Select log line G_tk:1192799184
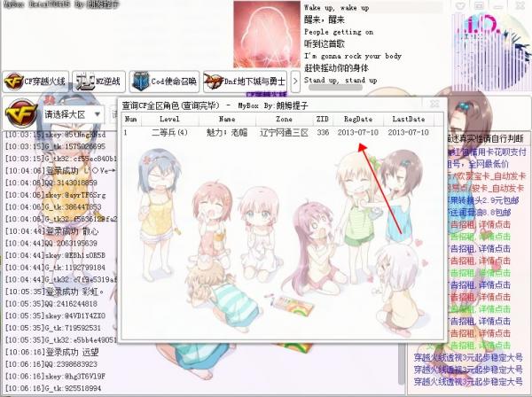Viewport: 532px width, 397px height. pos(55,268)
